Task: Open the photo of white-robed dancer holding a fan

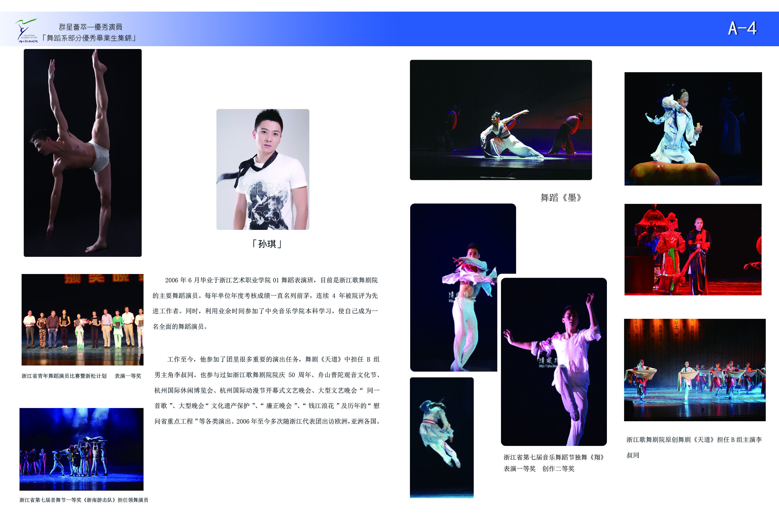Action: tap(693, 129)
